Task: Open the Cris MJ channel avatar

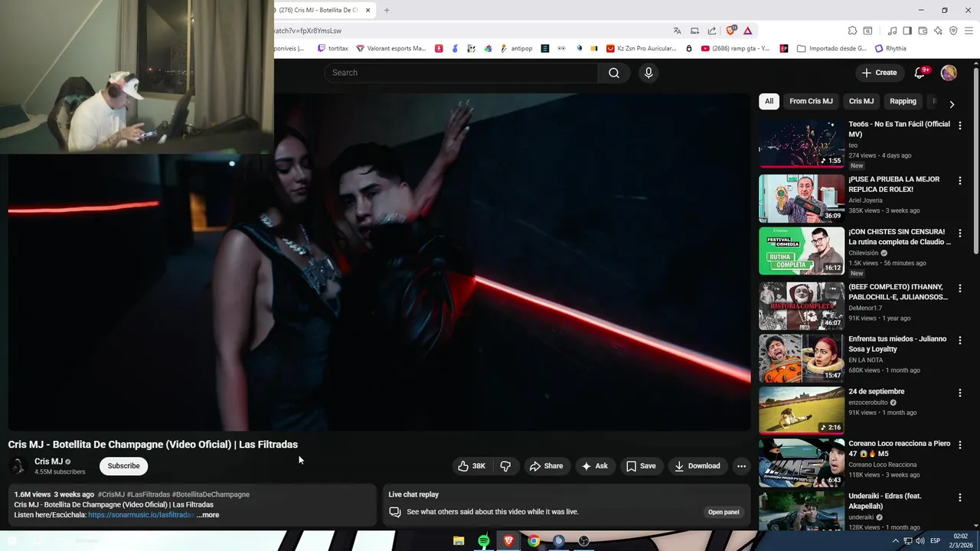Action: (x=18, y=466)
